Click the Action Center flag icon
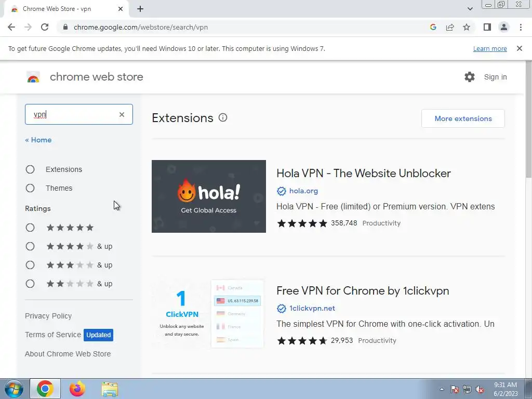The width and height of the screenshot is (532, 399). coord(454,389)
